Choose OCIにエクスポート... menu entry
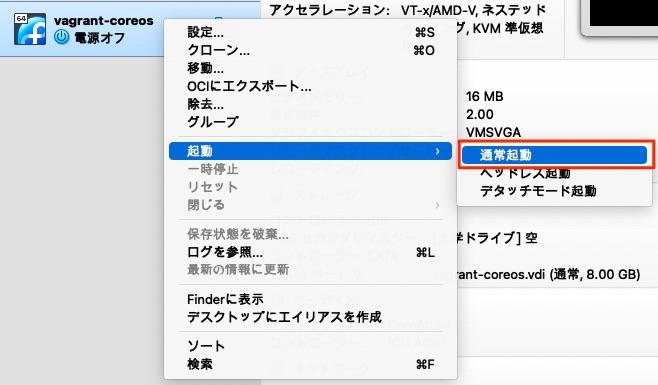This screenshot has height=385, width=658. 311,86
